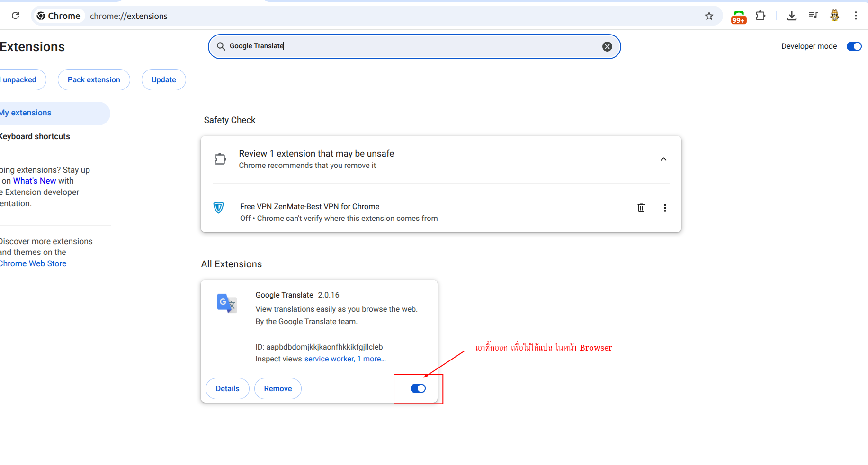Open the Downloads icon in toolbar
Viewport: 868px width, 465px height.
pos(791,16)
